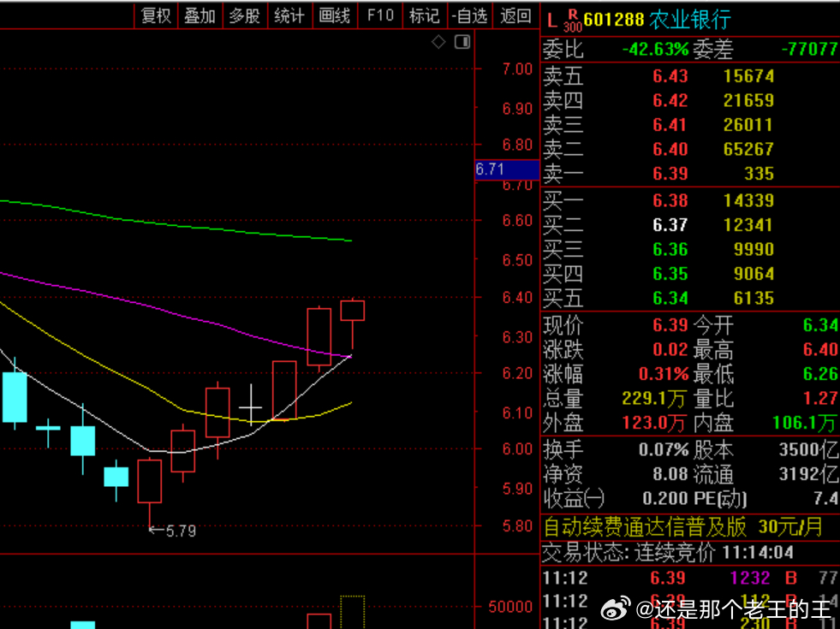The image size is (840, 629).
Task: Select 卖四 price 6.42
Action: (x=670, y=101)
